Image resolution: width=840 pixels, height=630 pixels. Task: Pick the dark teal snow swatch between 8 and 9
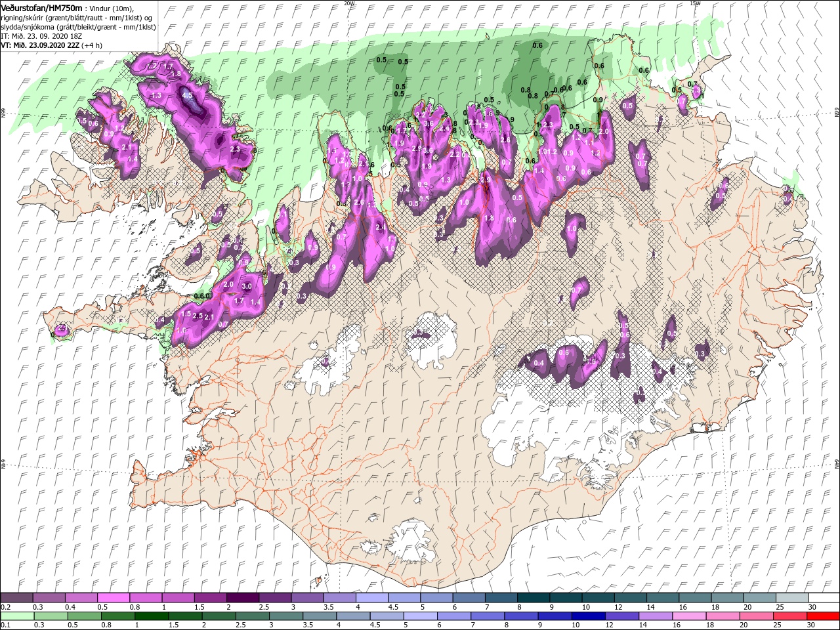533,598
